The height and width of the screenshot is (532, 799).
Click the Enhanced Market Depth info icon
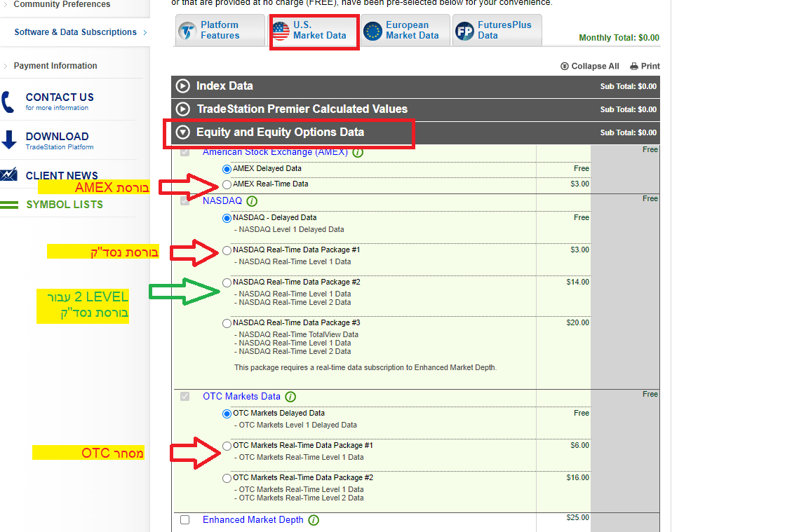pyautogui.click(x=314, y=520)
